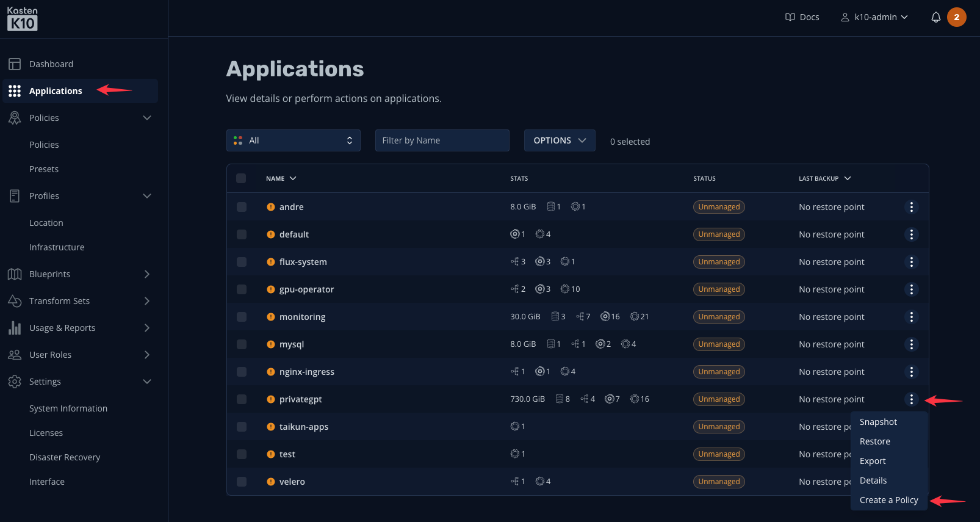Go to Infrastructure profiles page

coord(57,247)
